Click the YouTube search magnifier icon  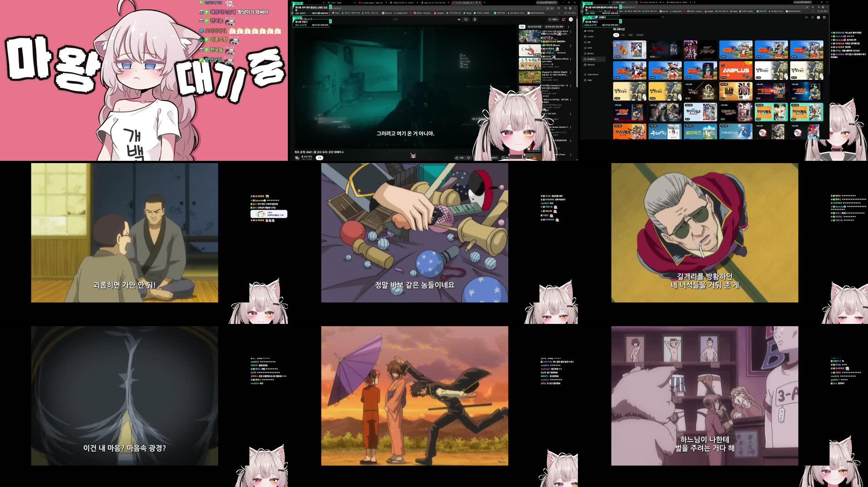coord(466,19)
